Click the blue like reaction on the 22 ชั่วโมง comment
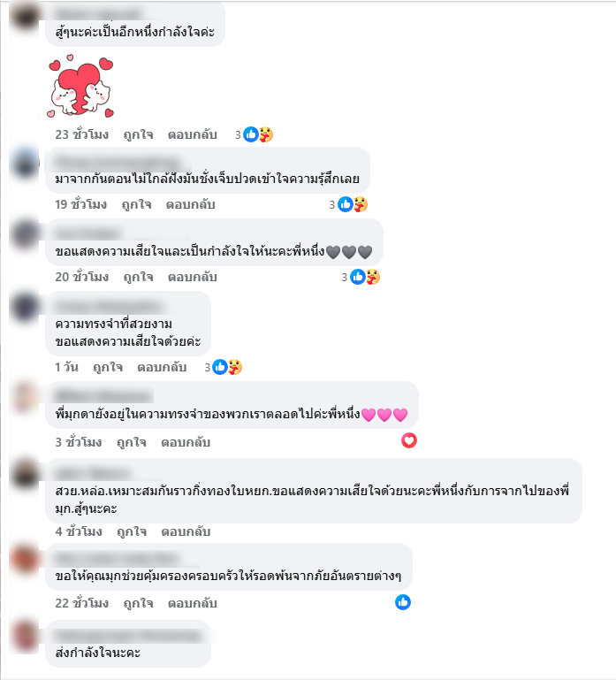 point(403,602)
